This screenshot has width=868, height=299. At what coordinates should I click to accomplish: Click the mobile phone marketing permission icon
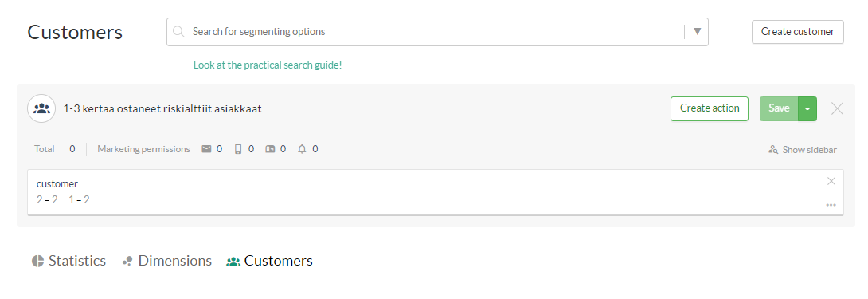pos(238,148)
